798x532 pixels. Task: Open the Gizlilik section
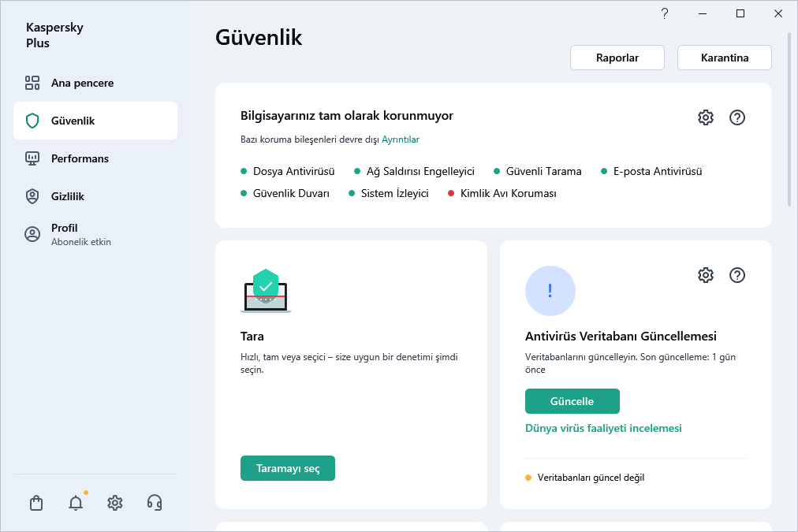tap(67, 196)
